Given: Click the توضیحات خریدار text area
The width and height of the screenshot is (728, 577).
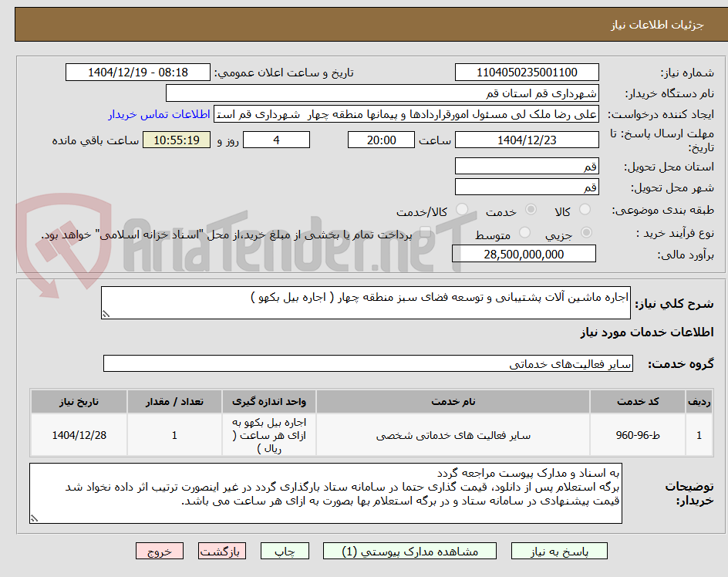Looking at the screenshot, I should click(x=325, y=493).
